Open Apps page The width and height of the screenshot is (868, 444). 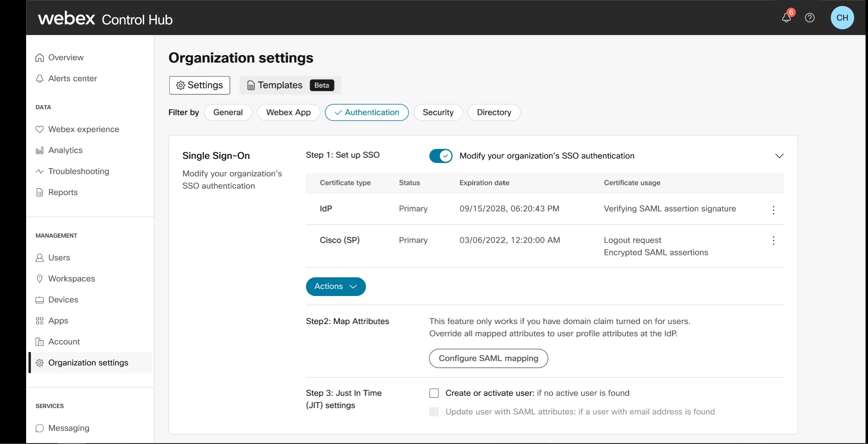(x=58, y=321)
